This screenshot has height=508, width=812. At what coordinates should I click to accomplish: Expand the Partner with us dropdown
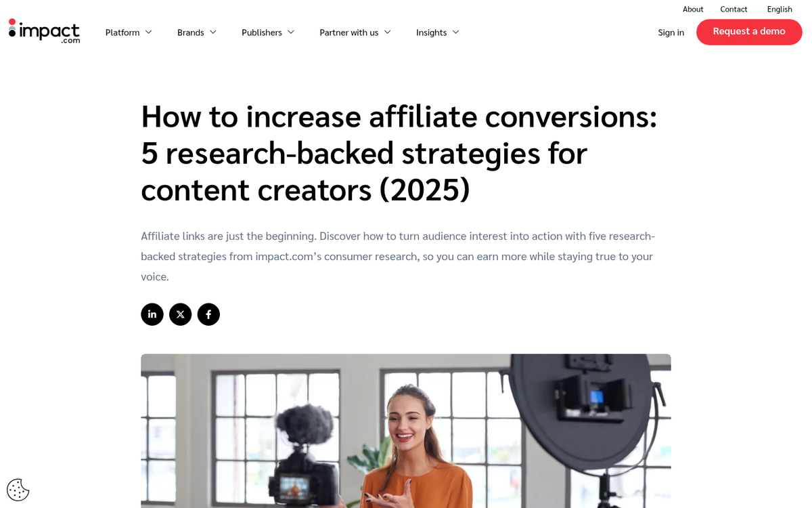[x=355, y=33]
